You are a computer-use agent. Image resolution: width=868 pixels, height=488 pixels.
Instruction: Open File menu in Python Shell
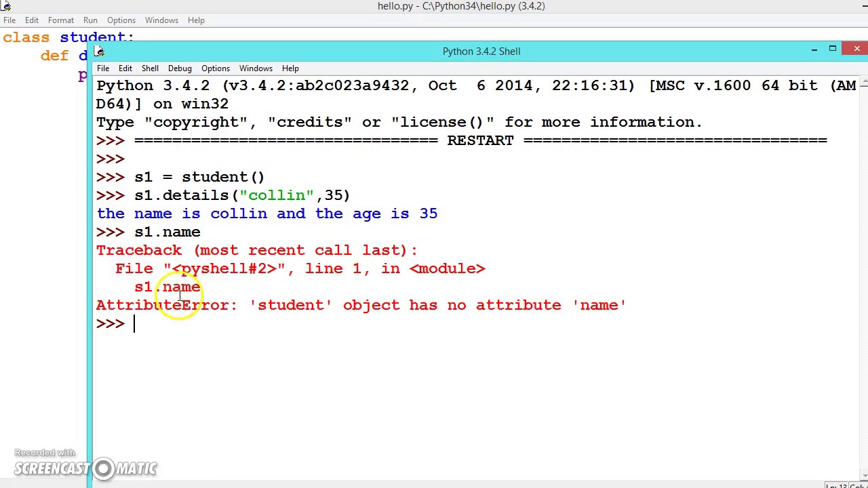102,68
